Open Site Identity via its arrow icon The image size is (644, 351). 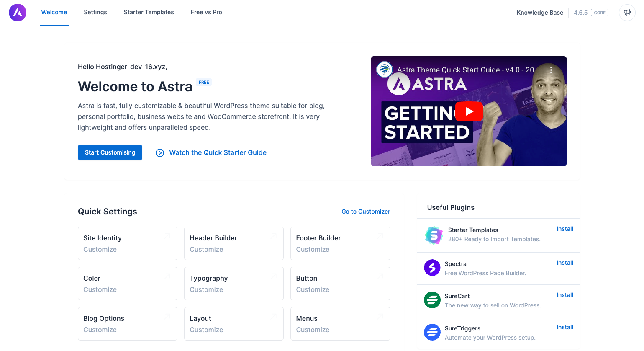pyautogui.click(x=168, y=236)
